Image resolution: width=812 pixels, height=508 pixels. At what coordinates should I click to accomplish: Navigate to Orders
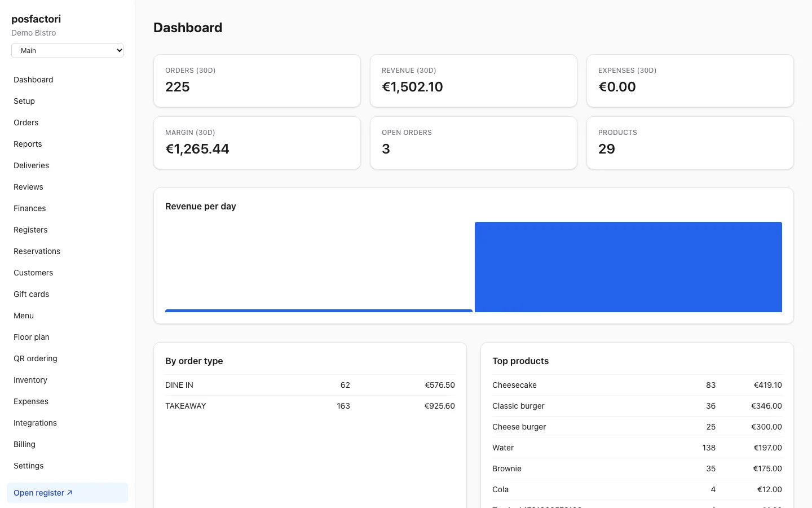(x=26, y=122)
